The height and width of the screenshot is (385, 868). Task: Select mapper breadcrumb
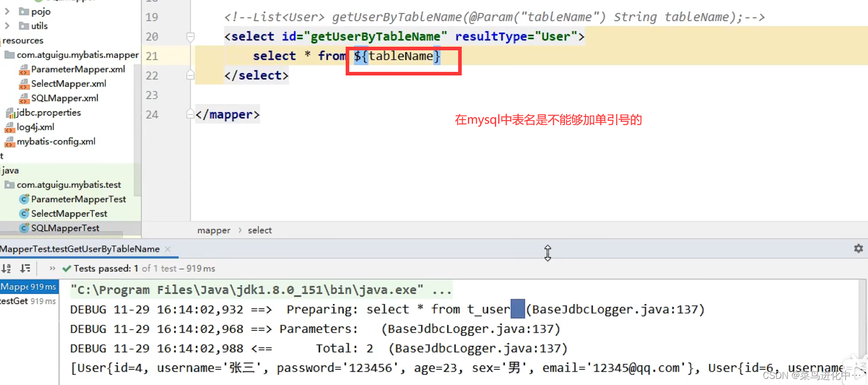(x=214, y=230)
